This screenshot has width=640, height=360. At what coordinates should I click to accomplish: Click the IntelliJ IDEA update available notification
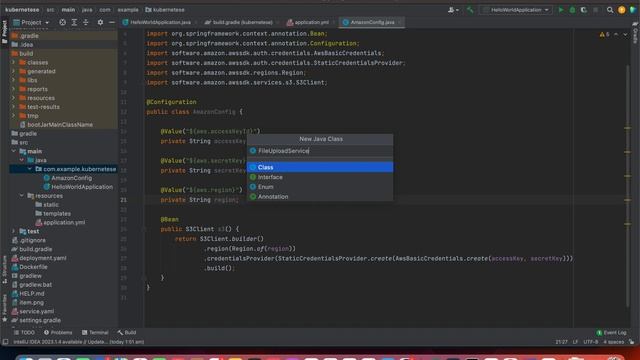pyautogui.click(x=79, y=342)
